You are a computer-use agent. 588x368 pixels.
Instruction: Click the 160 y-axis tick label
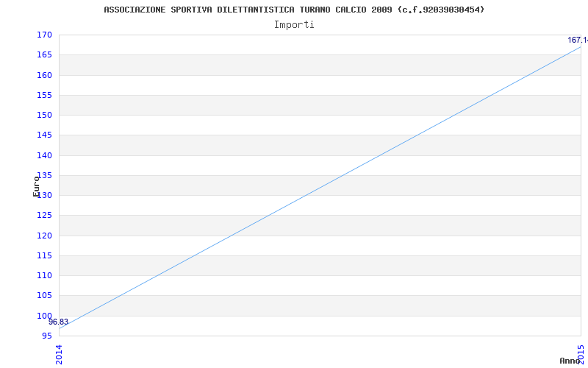pyautogui.click(x=44, y=75)
